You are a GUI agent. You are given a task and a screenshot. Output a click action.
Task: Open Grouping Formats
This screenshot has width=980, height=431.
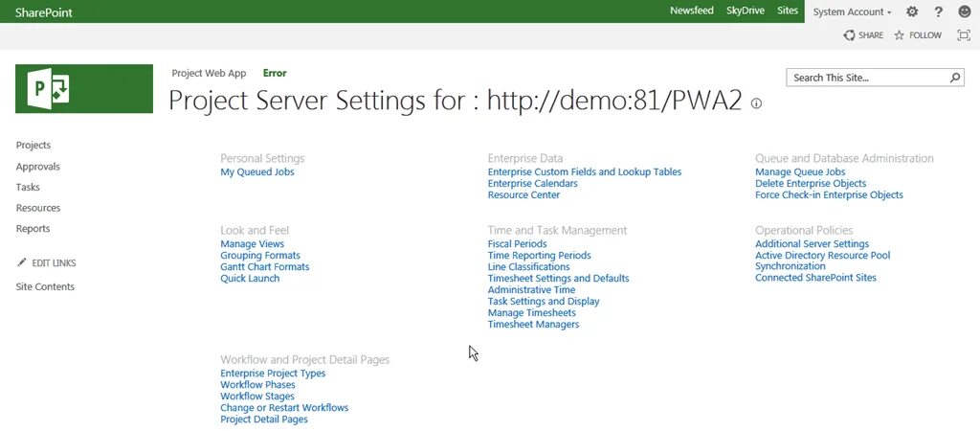click(x=260, y=255)
